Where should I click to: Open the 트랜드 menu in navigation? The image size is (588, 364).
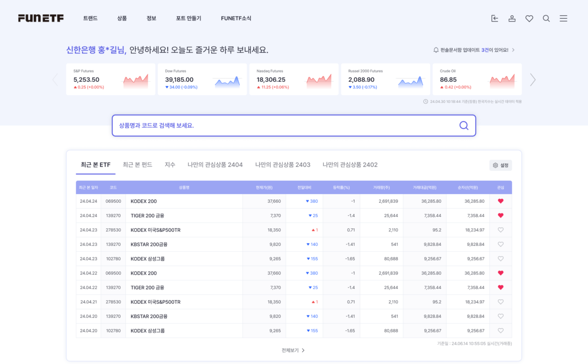click(90, 19)
